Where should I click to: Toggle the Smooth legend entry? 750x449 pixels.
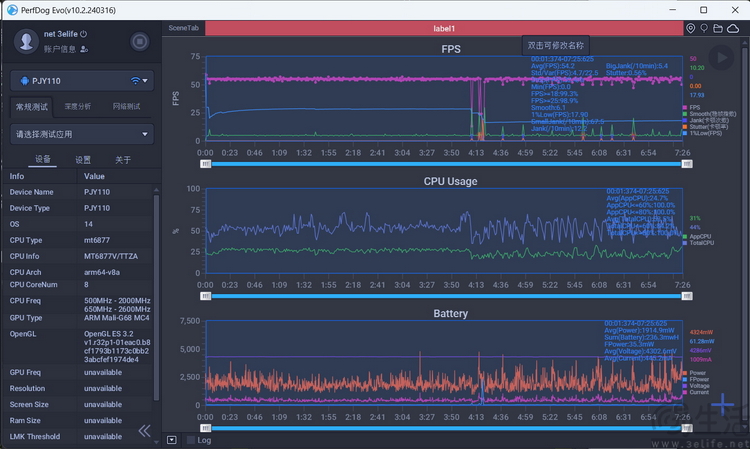(x=709, y=114)
